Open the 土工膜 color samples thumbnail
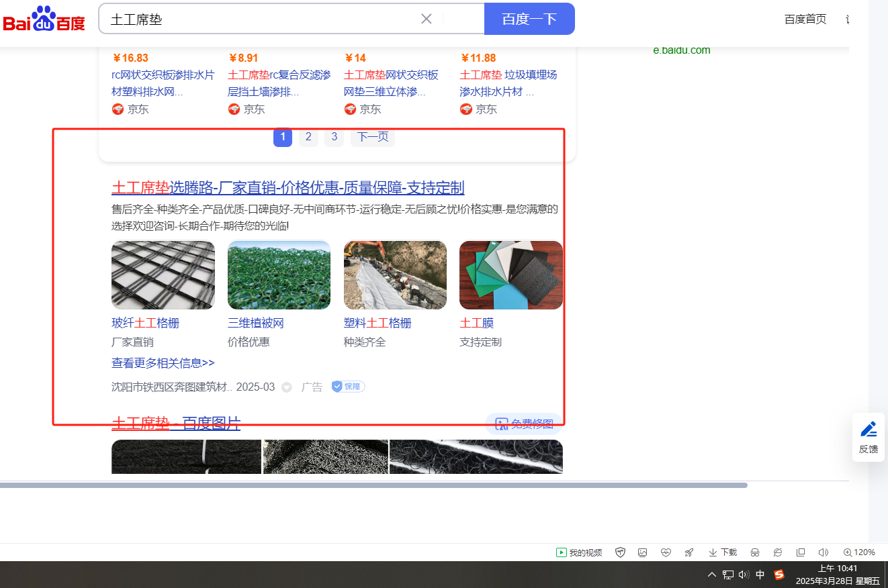The height and width of the screenshot is (588, 888). pyautogui.click(x=511, y=275)
